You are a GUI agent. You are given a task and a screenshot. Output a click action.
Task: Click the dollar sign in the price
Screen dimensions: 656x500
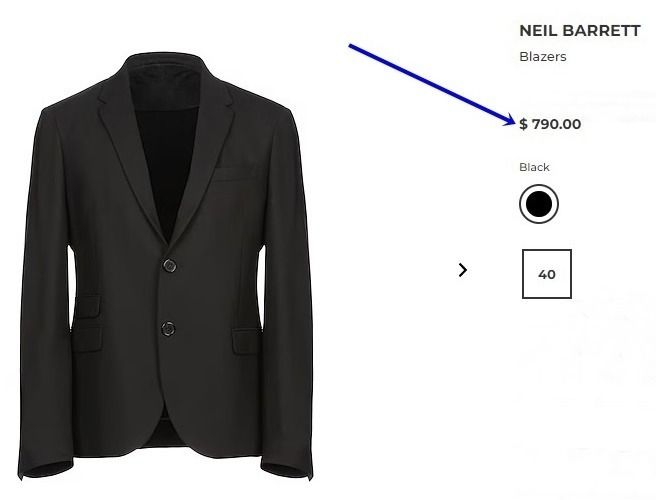(523, 124)
